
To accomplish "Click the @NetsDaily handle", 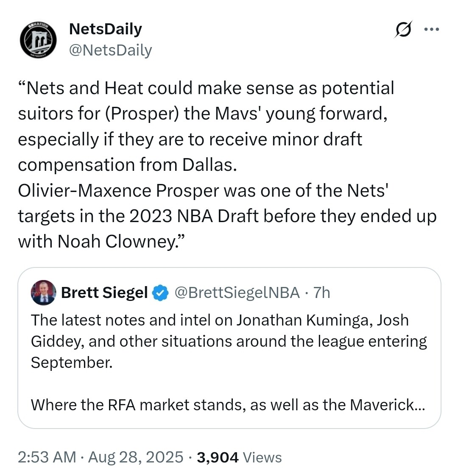I will (110, 50).
